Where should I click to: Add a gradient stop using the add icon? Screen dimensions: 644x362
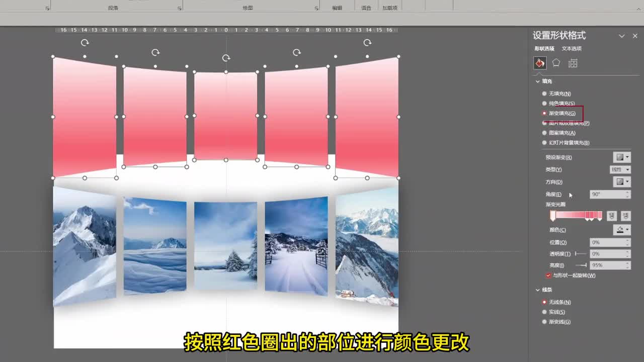(612, 215)
